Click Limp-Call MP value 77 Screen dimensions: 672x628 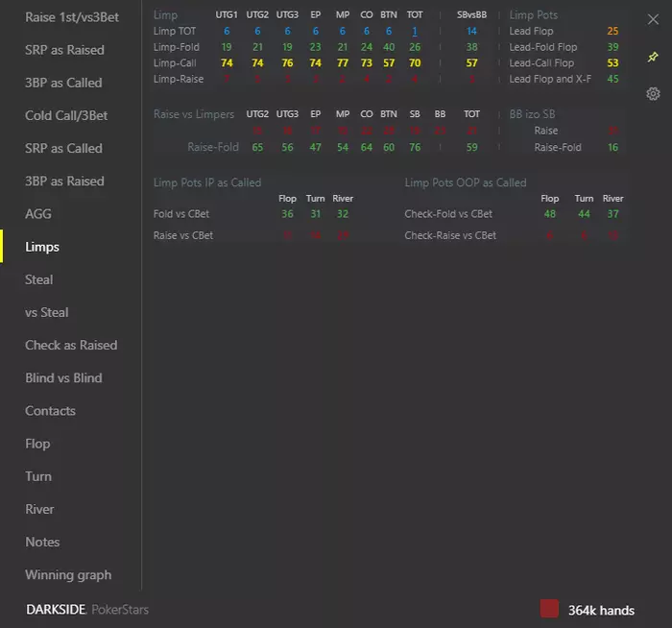[343, 63]
